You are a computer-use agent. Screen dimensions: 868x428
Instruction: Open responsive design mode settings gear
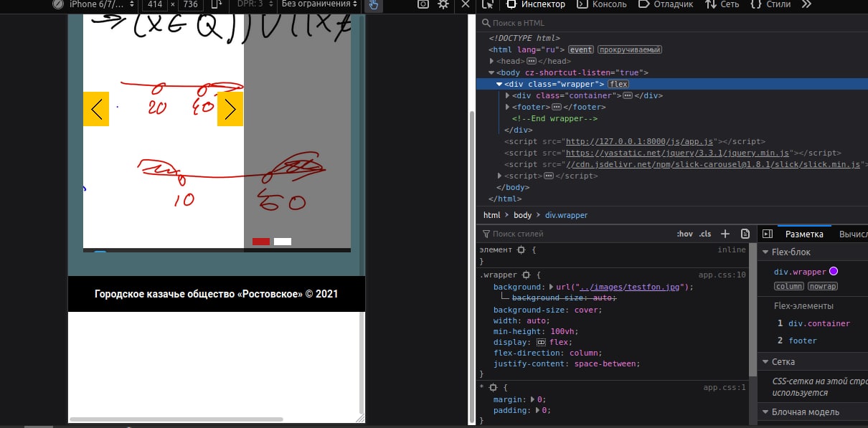pyautogui.click(x=443, y=4)
